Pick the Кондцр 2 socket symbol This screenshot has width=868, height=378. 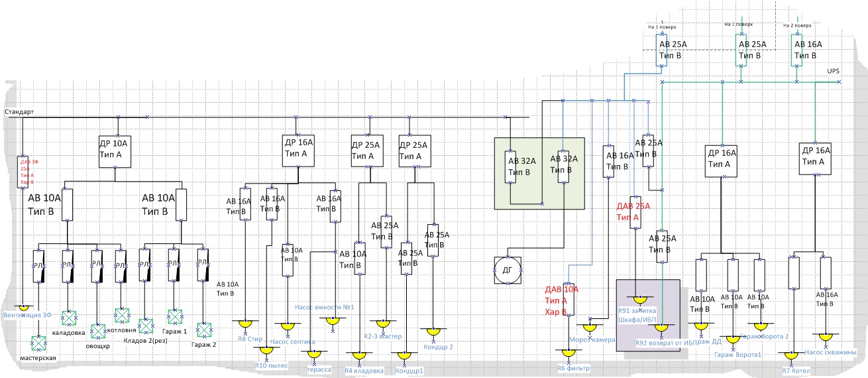pyautogui.click(x=433, y=331)
